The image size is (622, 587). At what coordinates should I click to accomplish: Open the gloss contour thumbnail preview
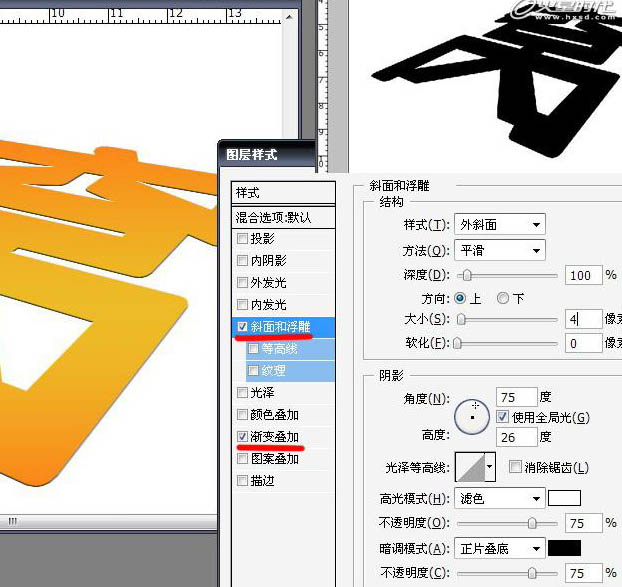pyautogui.click(x=469, y=467)
